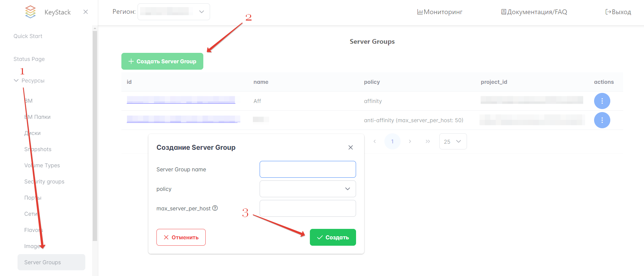This screenshot has height=276, width=644.
Task: Go to the next pagination page arrow
Action: tap(410, 141)
